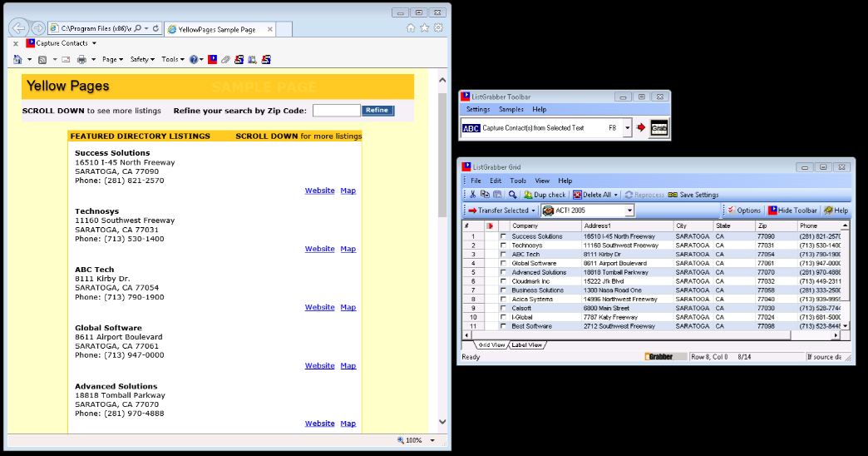
Task: Click the IE favorites star icon
Action: click(425, 27)
